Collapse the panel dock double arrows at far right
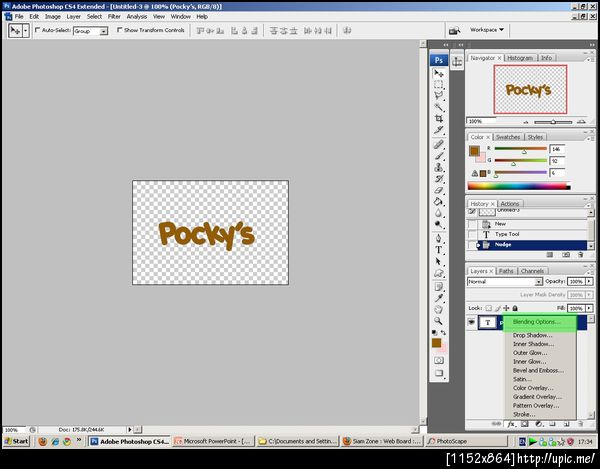600x469 pixels. (592, 45)
